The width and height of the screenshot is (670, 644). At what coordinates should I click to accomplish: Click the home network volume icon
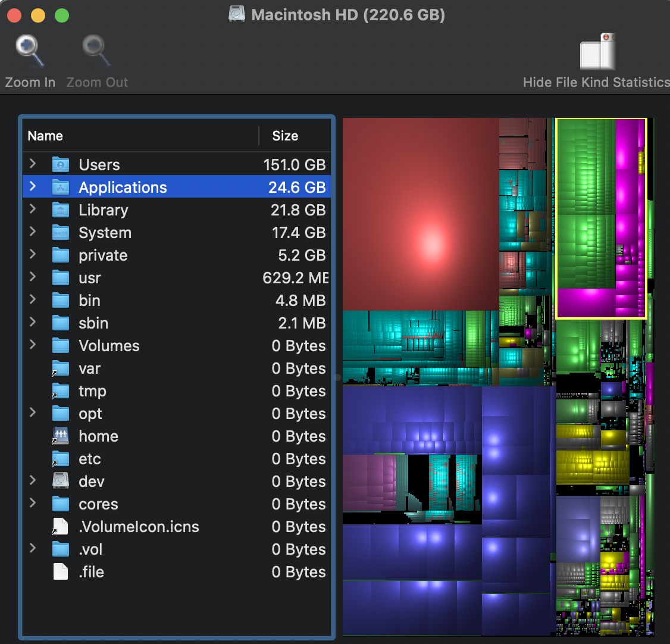tap(61, 436)
